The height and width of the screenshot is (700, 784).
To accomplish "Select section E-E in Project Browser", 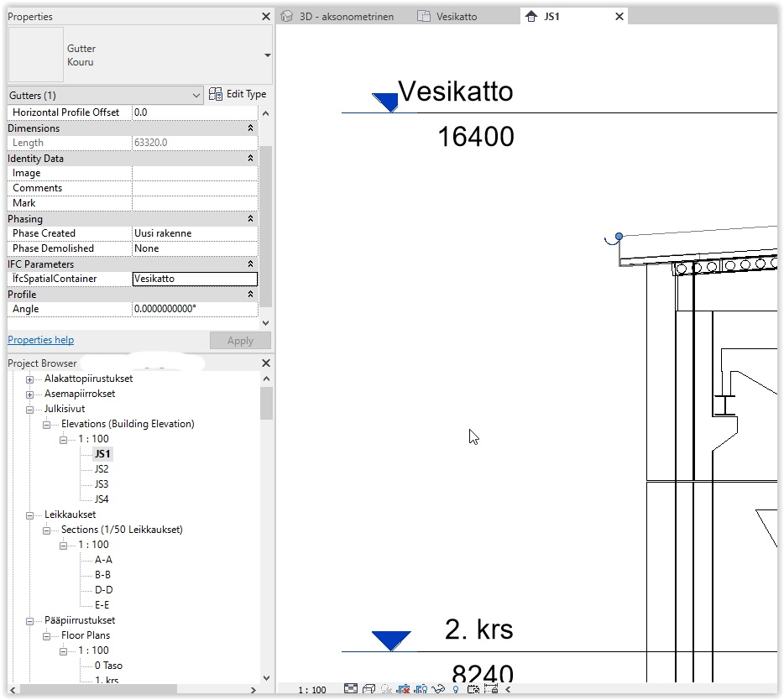I will (x=102, y=604).
